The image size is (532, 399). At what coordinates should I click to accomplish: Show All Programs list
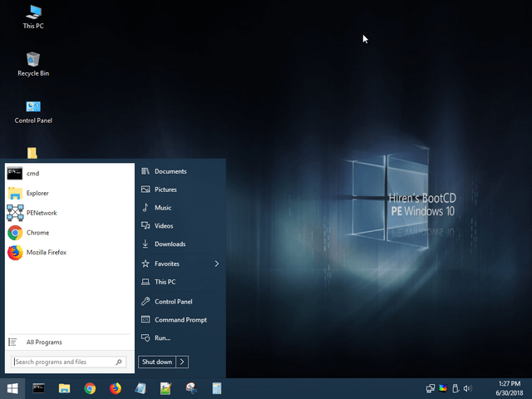(43, 342)
